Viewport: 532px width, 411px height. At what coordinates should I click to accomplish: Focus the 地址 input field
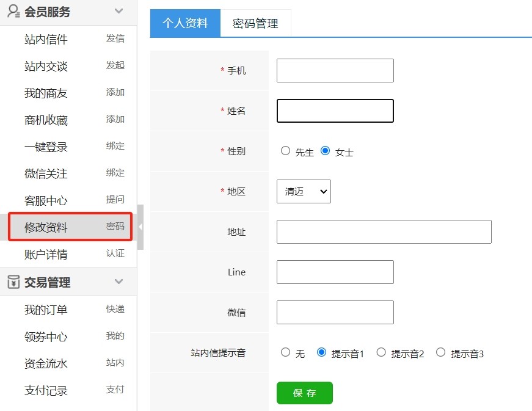click(384, 231)
